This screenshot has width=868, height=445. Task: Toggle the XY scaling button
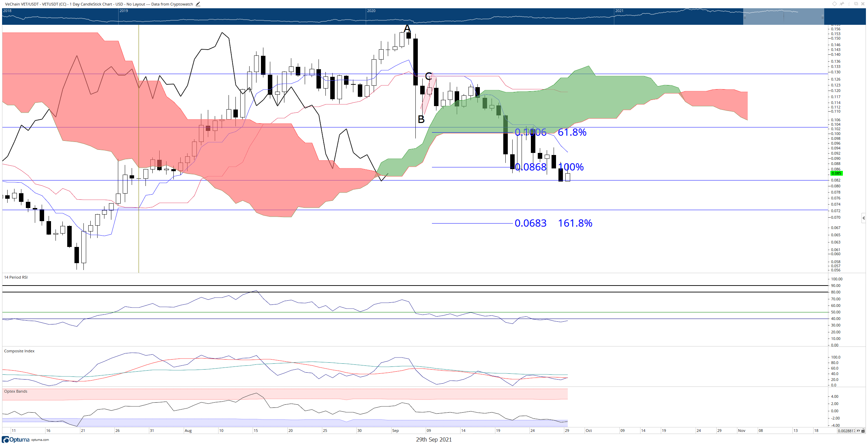pos(858,431)
